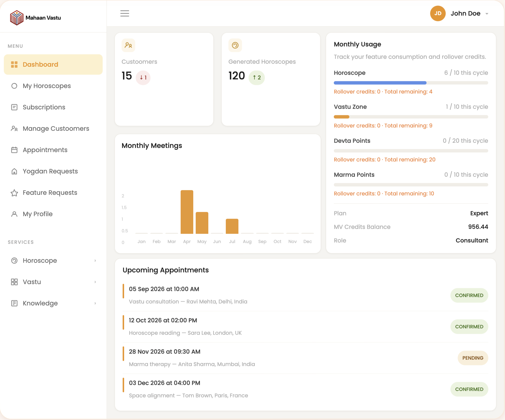The height and width of the screenshot is (420, 505).
Task: Click 'Space alignment — Tom Brown, Paris, France' text
Action: pos(188,395)
